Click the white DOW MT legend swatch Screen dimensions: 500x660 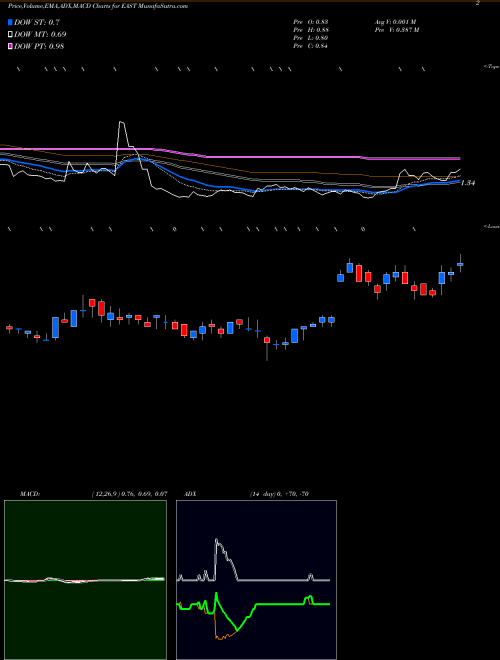[x=10, y=34]
